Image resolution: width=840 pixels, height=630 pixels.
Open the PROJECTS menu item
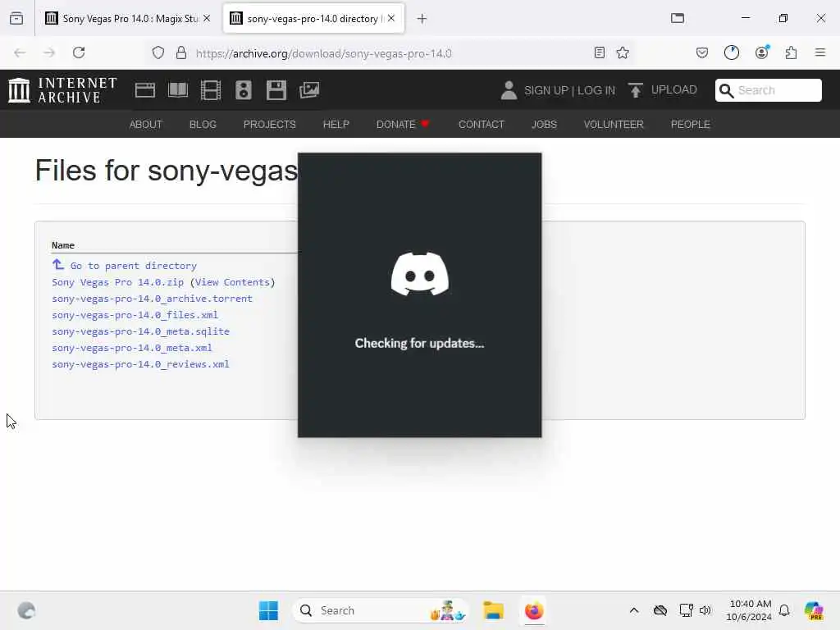269,125
